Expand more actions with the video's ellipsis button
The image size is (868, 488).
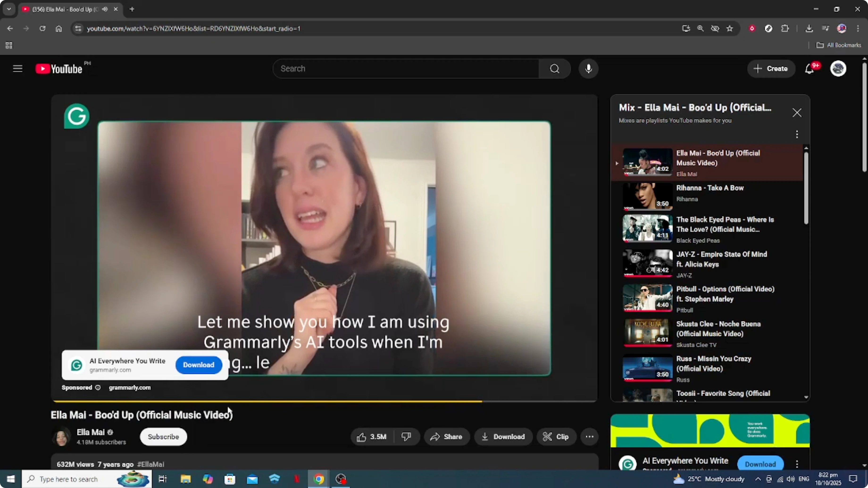[x=589, y=436]
